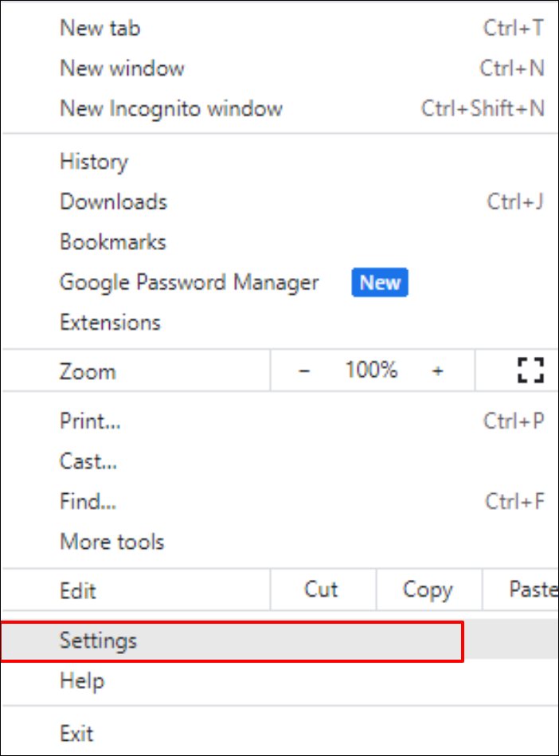Open Google Password Manager
Screen dimensions: 559x756
coord(189,282)
